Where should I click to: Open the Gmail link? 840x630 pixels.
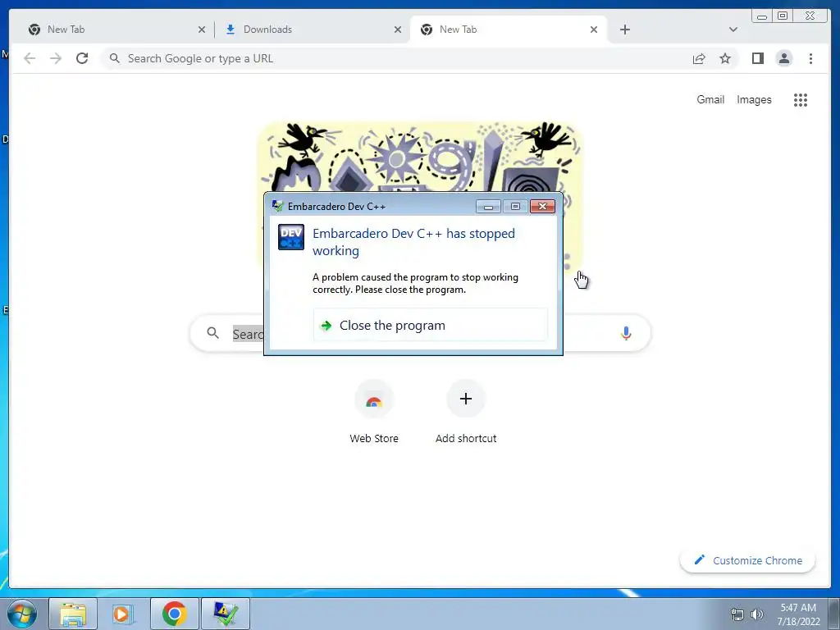710,99
